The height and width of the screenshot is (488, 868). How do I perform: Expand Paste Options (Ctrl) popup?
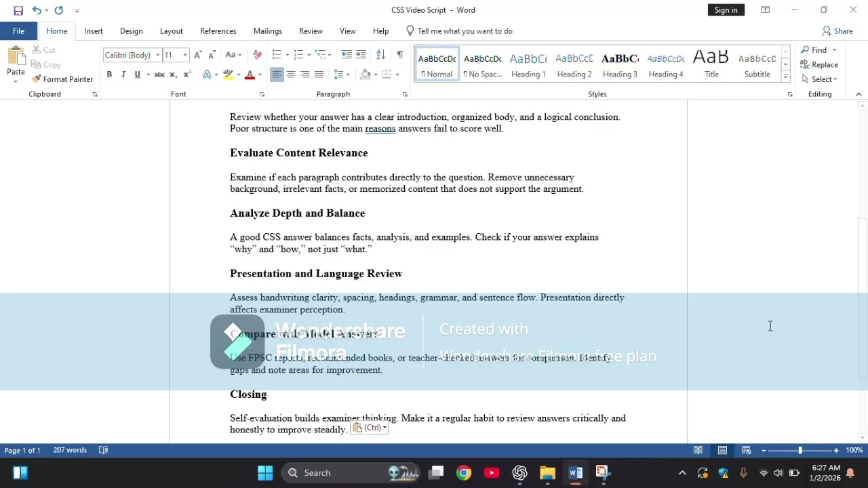click(370, 428)
